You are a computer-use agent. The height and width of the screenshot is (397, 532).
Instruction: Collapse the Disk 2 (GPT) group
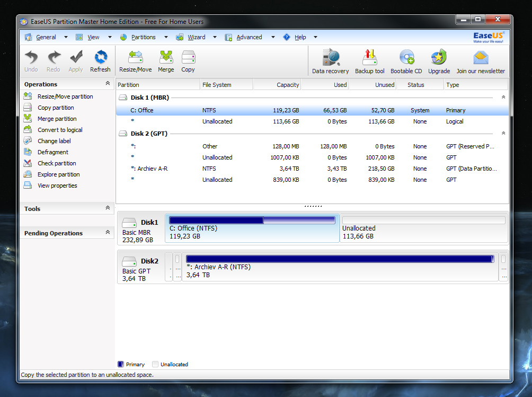(503, 134)
